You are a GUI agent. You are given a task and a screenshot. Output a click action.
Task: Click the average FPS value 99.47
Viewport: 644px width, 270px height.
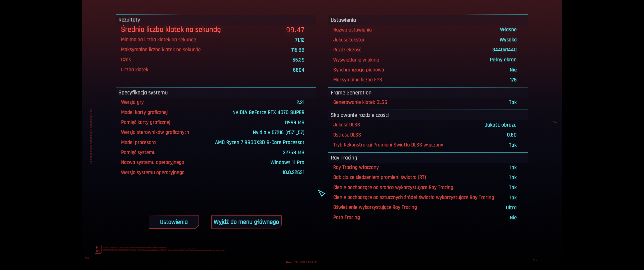click(x=295, y=30)
